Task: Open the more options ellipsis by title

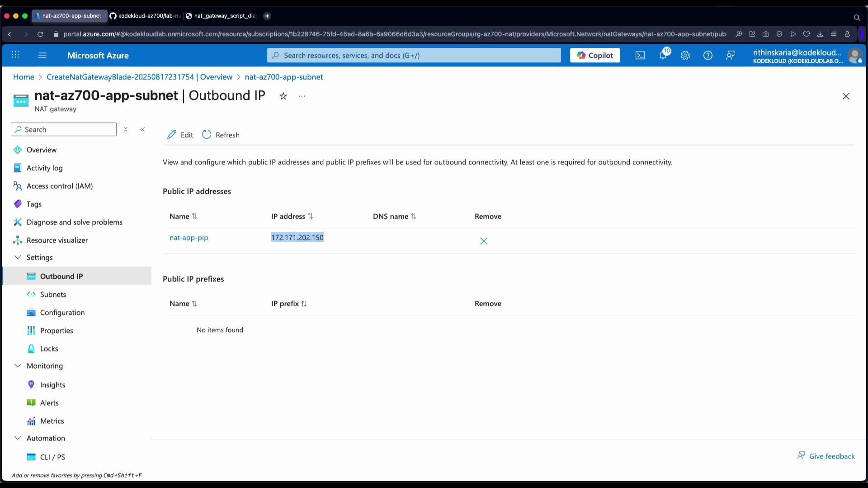Action: pos(302,96)
